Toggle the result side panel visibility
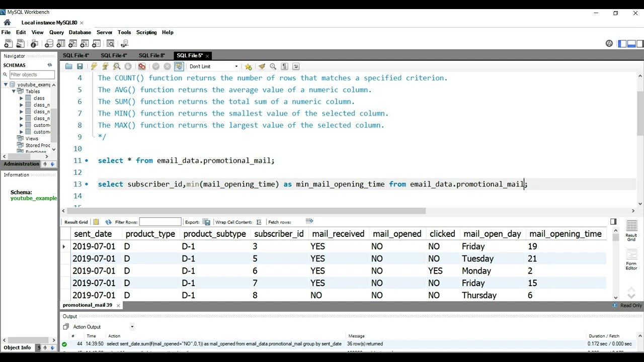The height and width of the screenshot is (362, 644). pyautogui.click(x=613, y=222)
